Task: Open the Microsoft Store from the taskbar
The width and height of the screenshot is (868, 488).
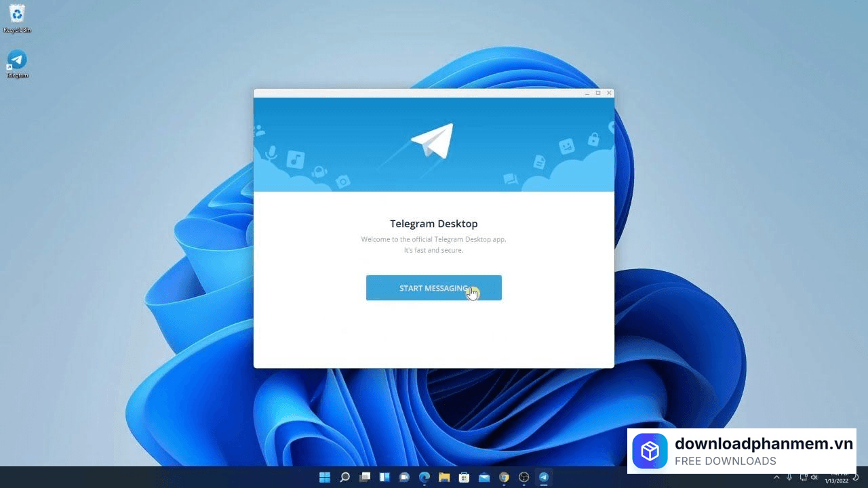Action: point(464,476)
